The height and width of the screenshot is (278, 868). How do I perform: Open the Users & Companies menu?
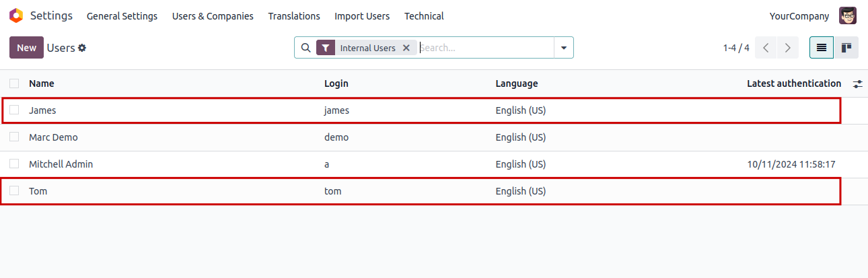(213, 16)
